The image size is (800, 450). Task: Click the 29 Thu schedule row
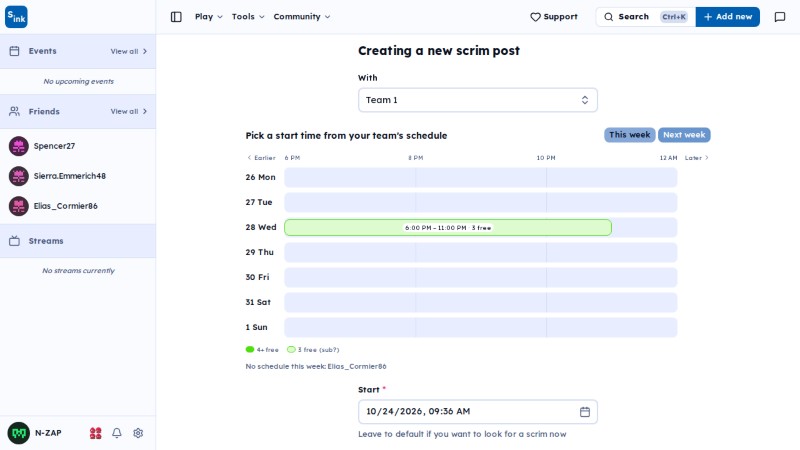(481, 253)
